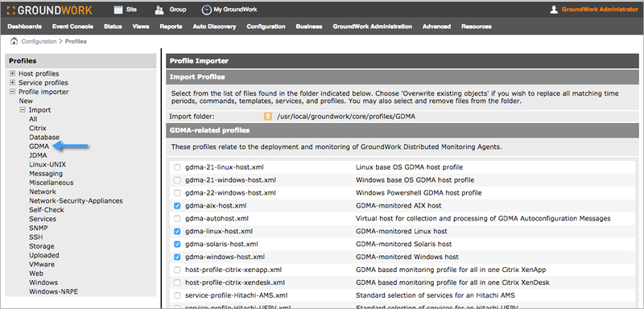The height and width of the screenshot is (309, 644).
Task: Select Self-Check in Import tree
Action: click(x=47, y=210)
